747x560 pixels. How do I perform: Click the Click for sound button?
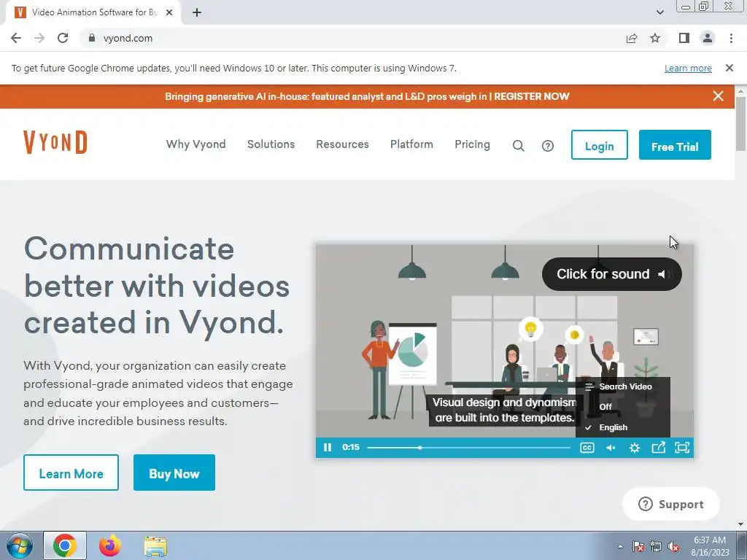612,274
